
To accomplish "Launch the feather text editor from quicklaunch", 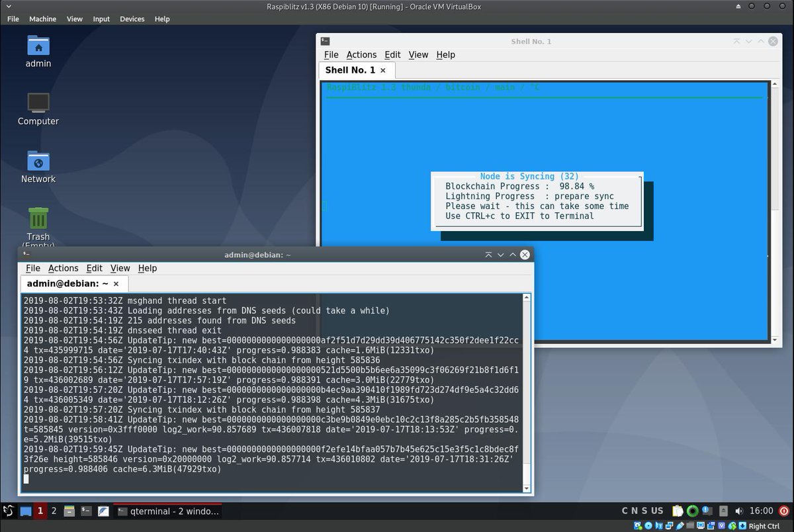I will (103, 511).
